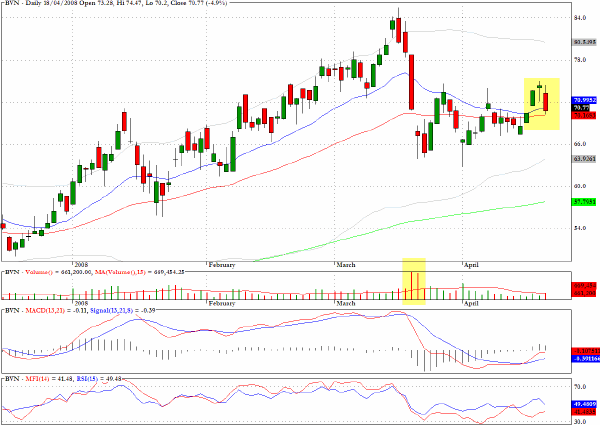Click the 30.0 level label in RSI panel
Image resolution: width=600 pixels, height=425 pixels.
click(580, 422)
